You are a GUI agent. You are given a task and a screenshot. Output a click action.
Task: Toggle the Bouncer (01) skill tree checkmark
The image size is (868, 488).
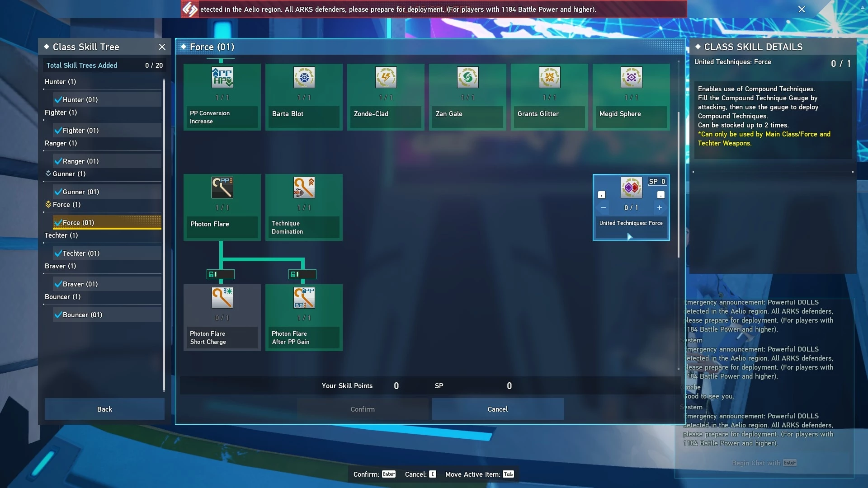pos(58,314)
